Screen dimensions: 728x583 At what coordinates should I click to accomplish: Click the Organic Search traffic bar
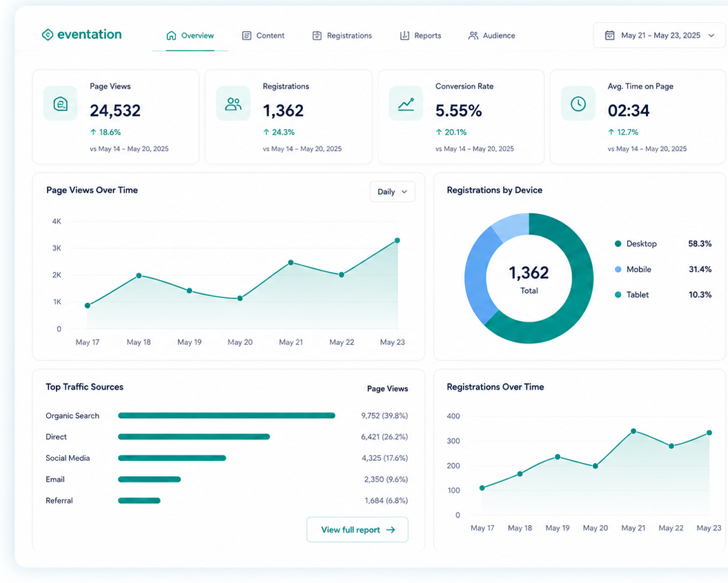(226, 415)
